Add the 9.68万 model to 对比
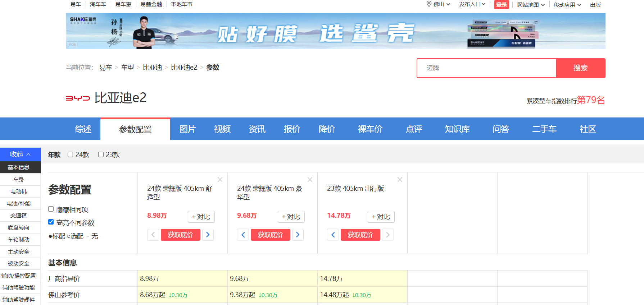644x305 pixels. click(291, 217)
